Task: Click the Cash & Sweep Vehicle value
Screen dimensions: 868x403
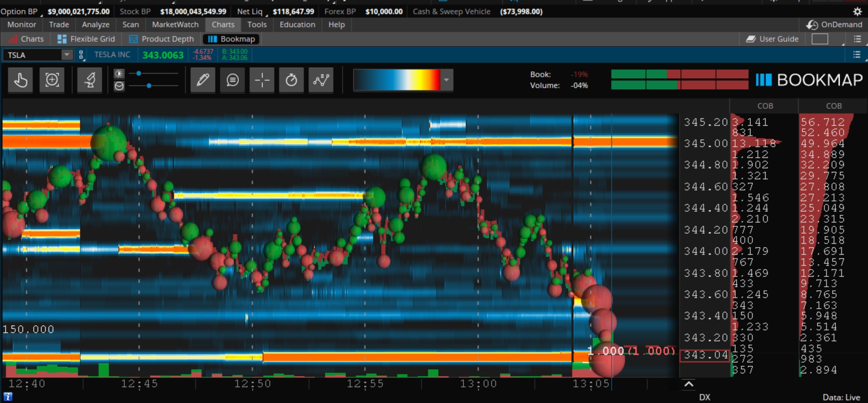Action: tap(521, 11)
